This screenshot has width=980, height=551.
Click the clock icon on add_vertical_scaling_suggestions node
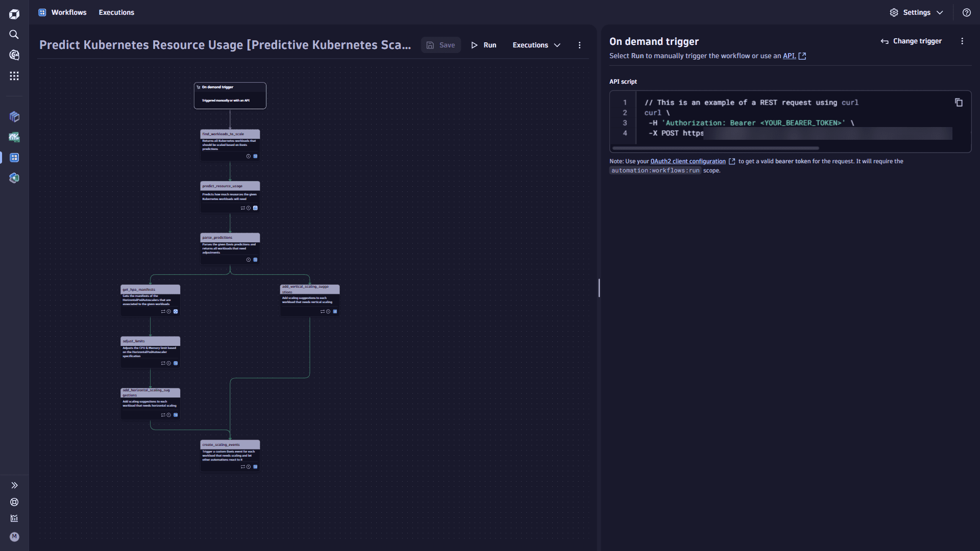(x=328, y=311)
